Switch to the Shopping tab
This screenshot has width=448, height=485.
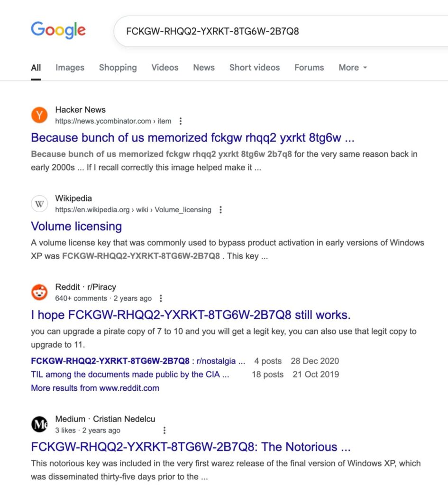118,68
